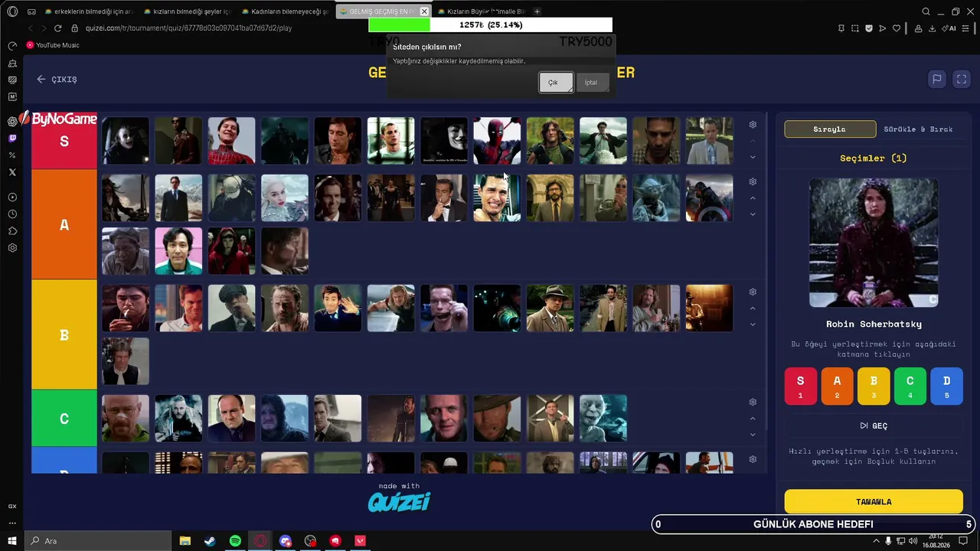This screenshot has width=980, height=551.
Task: Open the ad blocker shield icon
Action: pos(869,28)
